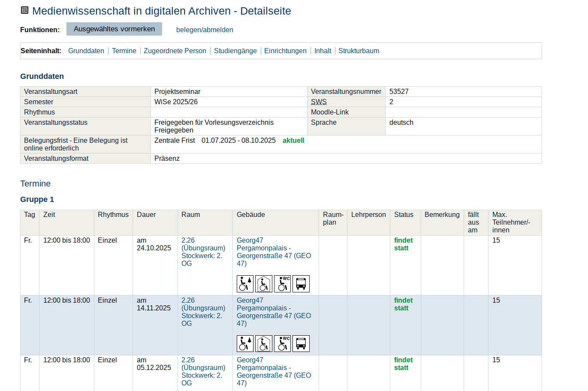Click bus transit icon in 24.10.2025 row
The image size is (588, 391).
point(301,284)
